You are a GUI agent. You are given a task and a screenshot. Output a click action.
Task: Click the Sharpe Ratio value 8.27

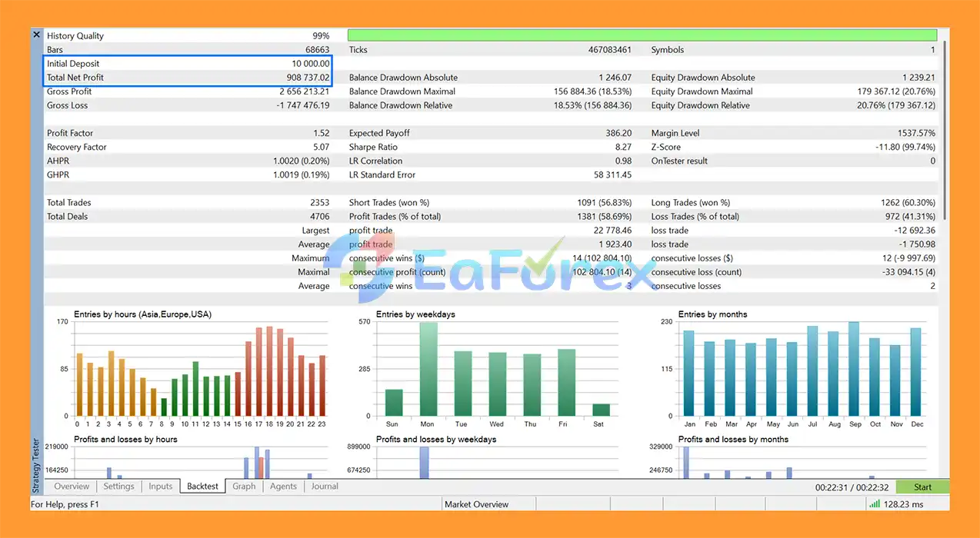click(x=623, y=147)
